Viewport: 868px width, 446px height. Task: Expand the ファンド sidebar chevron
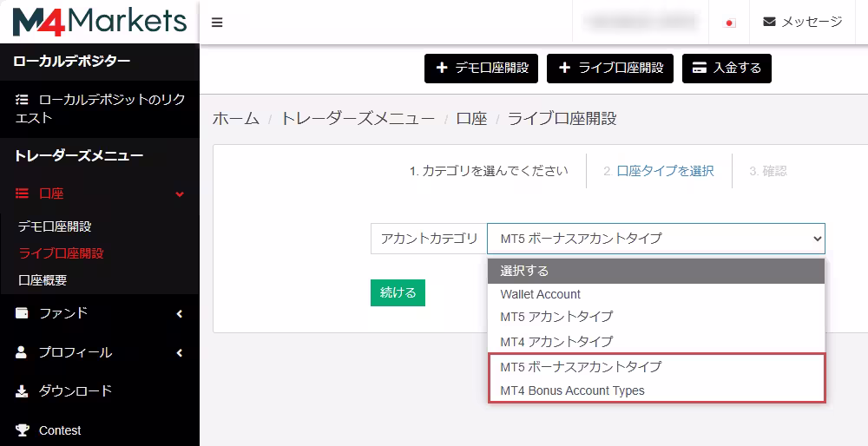[180, 314]
